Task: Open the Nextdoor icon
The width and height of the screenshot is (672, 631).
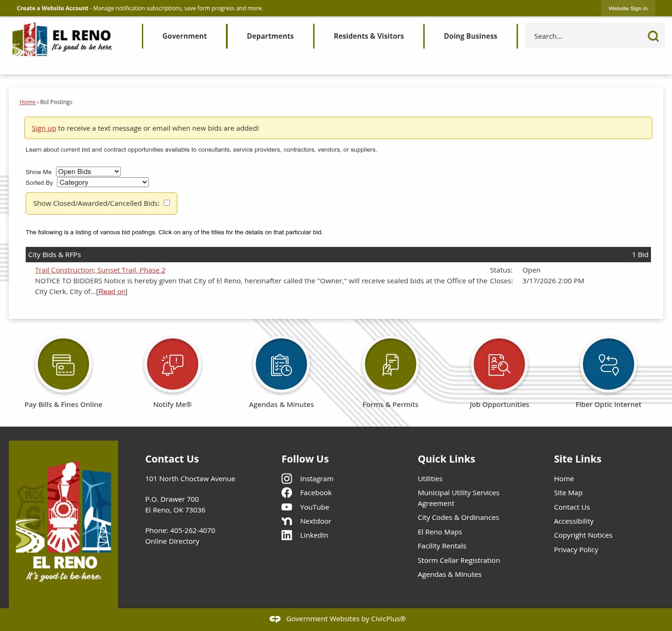Action: point(287,521)
